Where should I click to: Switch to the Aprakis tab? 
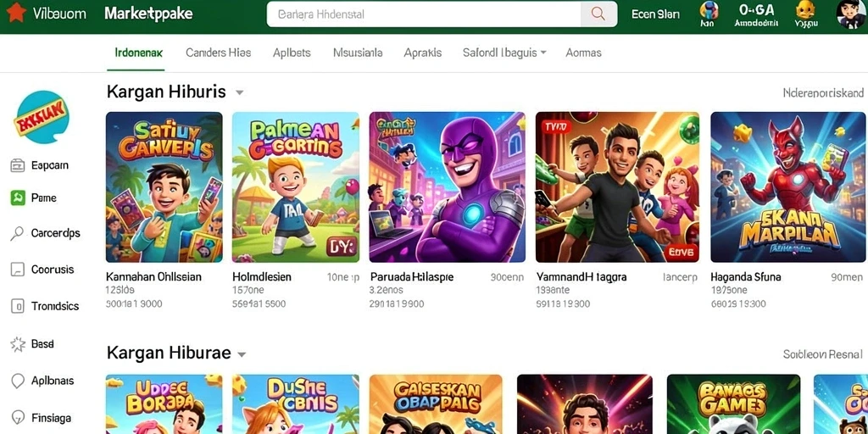pyautogui.click(x=423, y=53)
